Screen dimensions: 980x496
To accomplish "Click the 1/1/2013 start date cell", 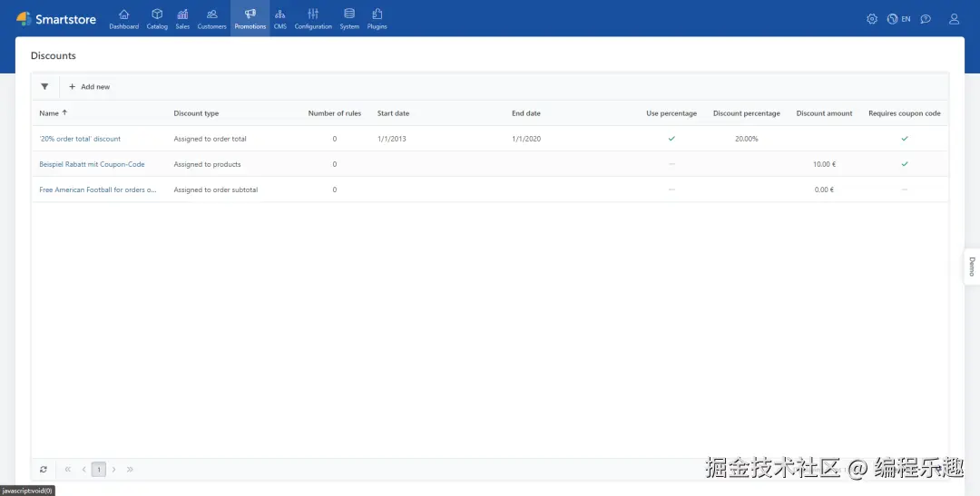I will [392, 139].
